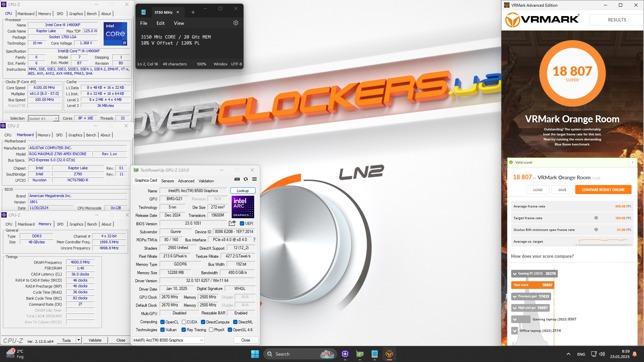Image resolution: width=644 pixels, height=362 pixels.
Task: Toggle the PhysX checkbox
Action: tap(211, 330)
